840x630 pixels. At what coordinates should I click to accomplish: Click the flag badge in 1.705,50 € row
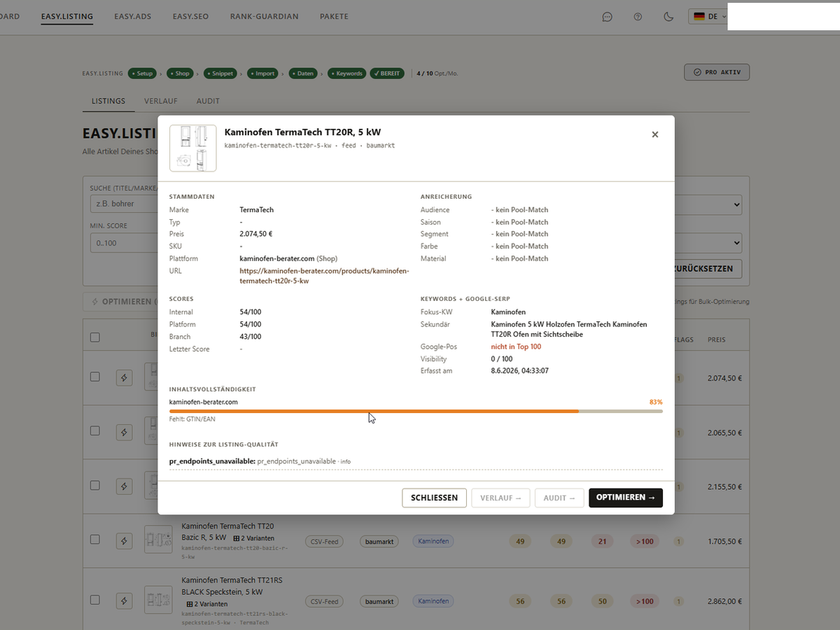(x=678, y=541)
